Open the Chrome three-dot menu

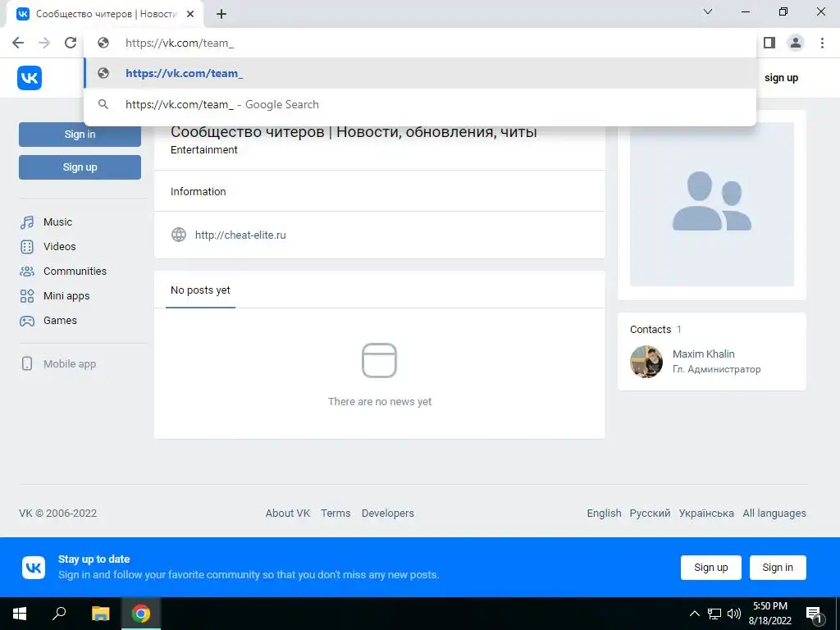[x=822, y=43]
